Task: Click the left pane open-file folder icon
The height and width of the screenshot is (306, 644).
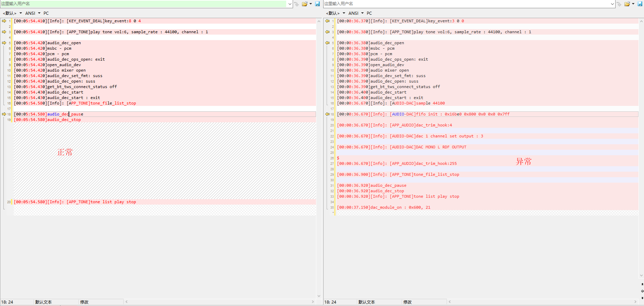Action: [304, 4]
